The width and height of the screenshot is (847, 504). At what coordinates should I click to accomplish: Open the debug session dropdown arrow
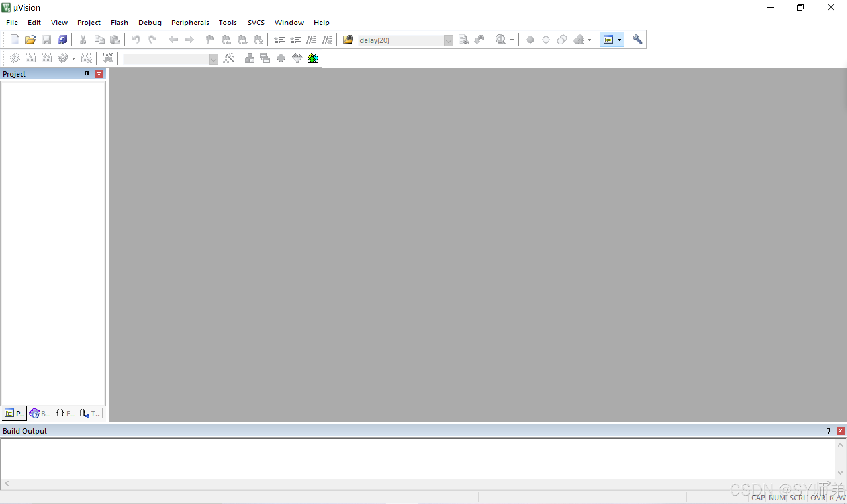click(x=512, y=40)
